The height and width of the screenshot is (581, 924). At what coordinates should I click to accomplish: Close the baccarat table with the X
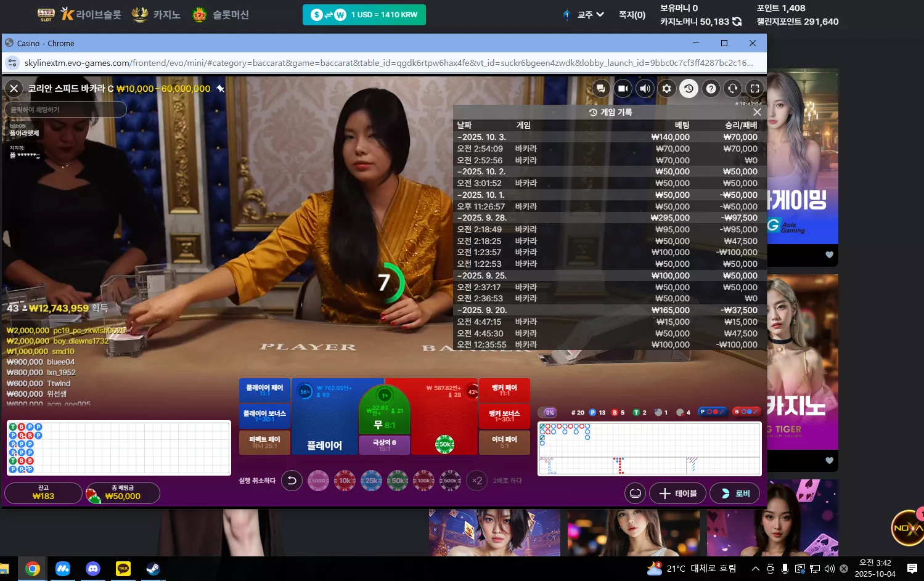(14, 89)
